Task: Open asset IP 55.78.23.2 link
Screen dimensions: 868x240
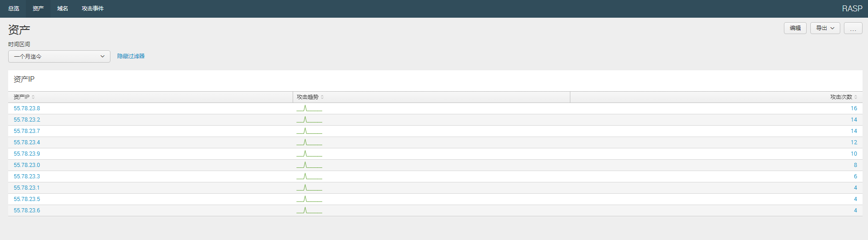Action: click(x=27, y=120)
